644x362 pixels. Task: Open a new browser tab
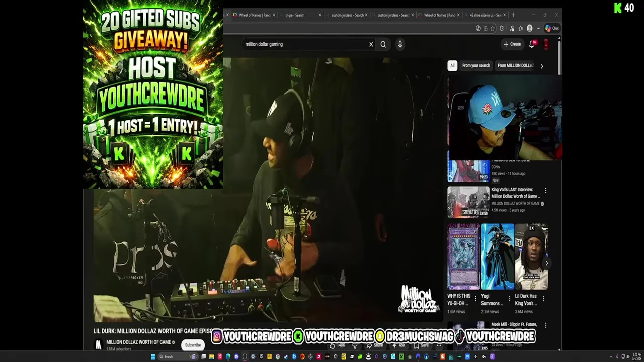pyautogui.click(x=513, y=15)
